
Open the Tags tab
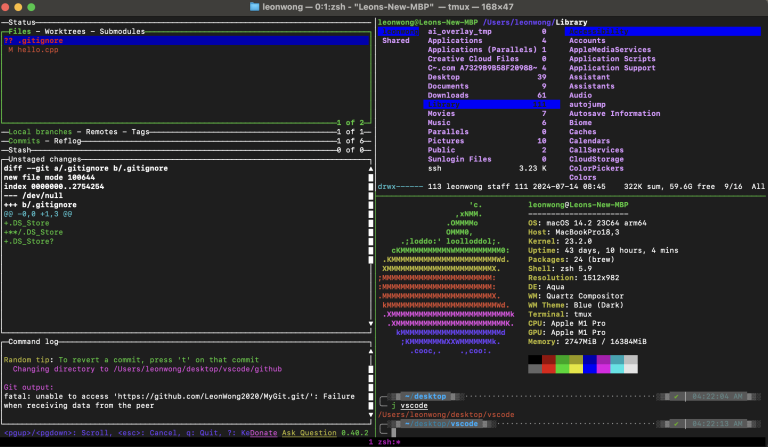tap(140, 131)
